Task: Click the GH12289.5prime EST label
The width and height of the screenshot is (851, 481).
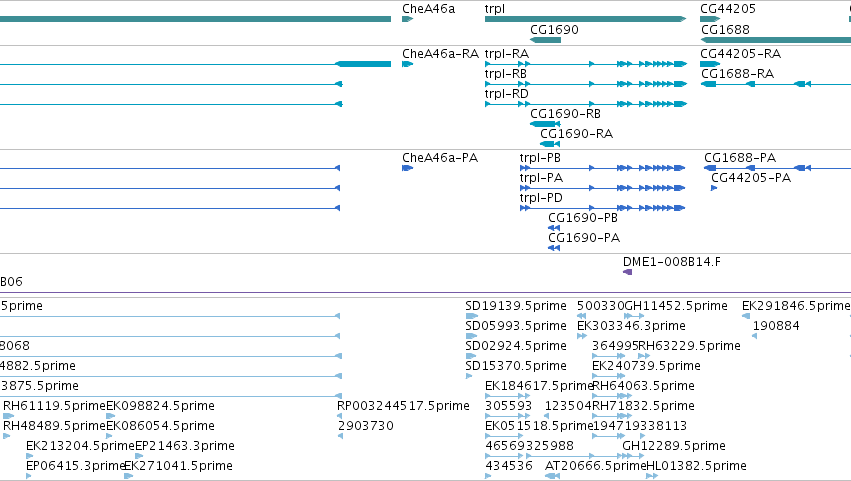Action: [x=674, y=446]
